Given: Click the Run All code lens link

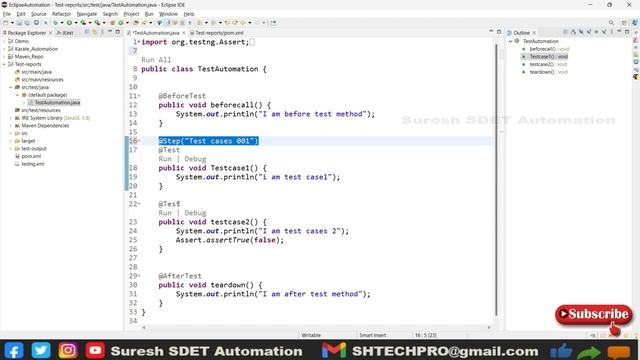Looking at the screenshot, I should [x=156, y=60].
